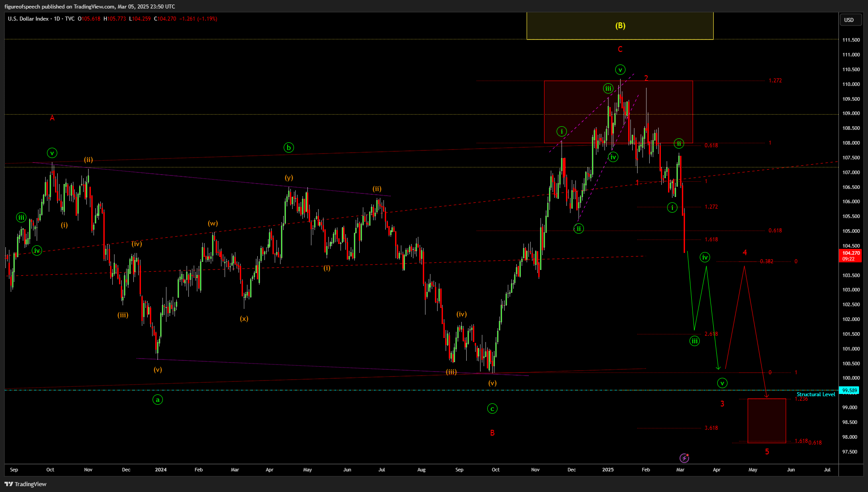Click the 2025 time axis label
The width and height of the screenshot is (868, 492).
[608, 470]
